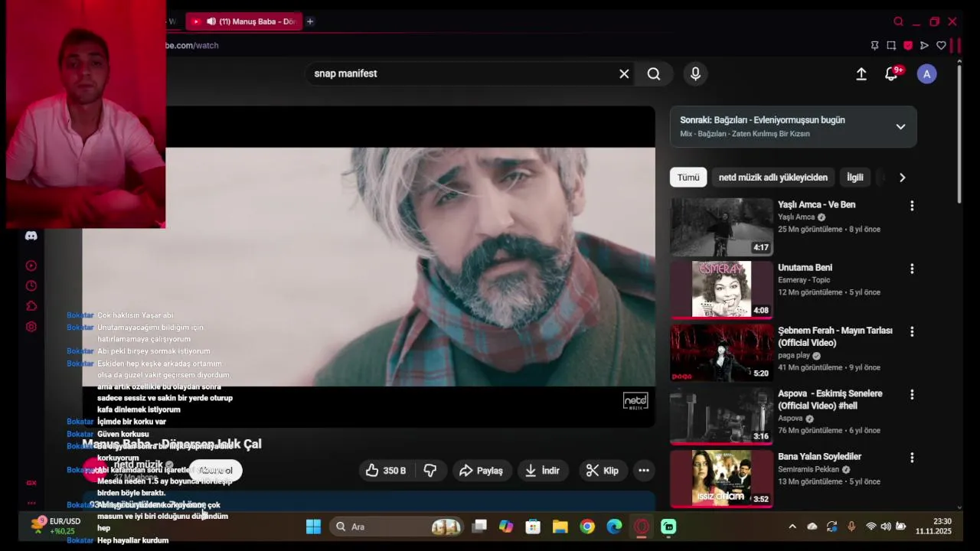
Task: Expand the 'Sonraki: Bağzıları' mix panel chevron
Action: click(x=900, y=126)
